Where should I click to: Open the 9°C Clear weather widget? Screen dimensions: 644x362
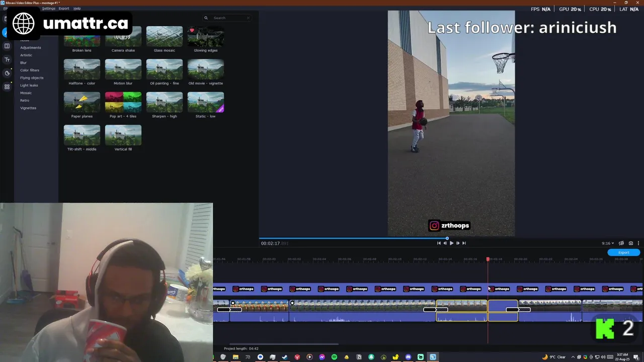554,357
